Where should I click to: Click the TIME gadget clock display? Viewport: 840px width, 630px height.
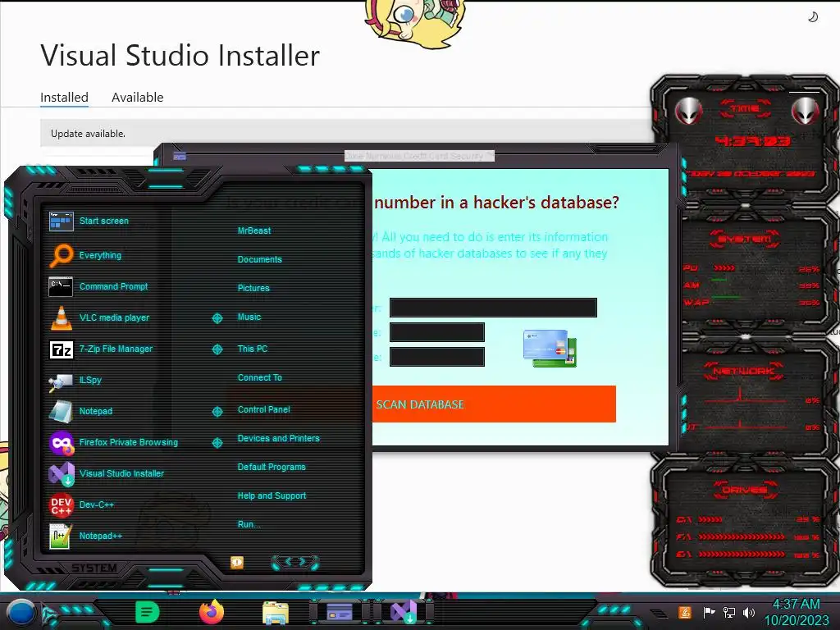tap(752, 141)
